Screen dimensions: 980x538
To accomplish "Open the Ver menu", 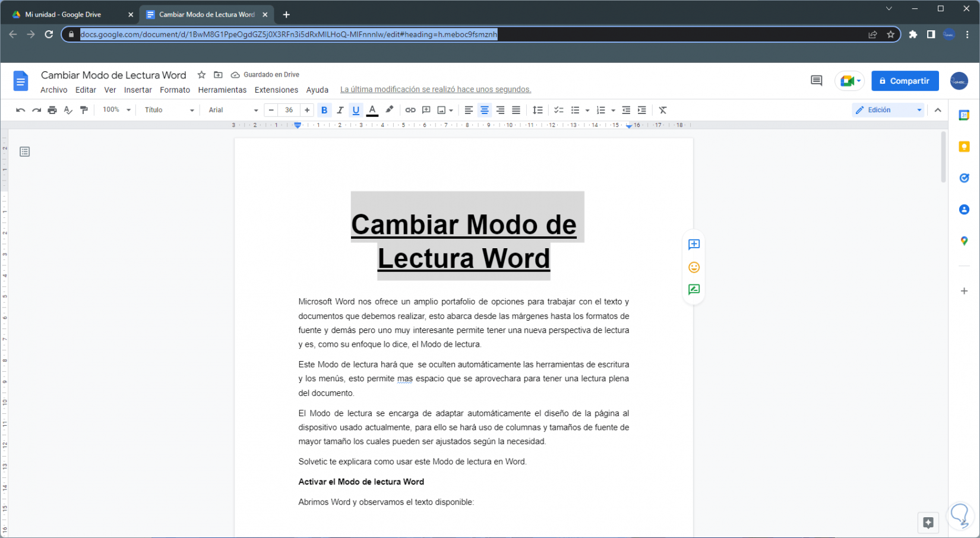I will pos(110,90).
